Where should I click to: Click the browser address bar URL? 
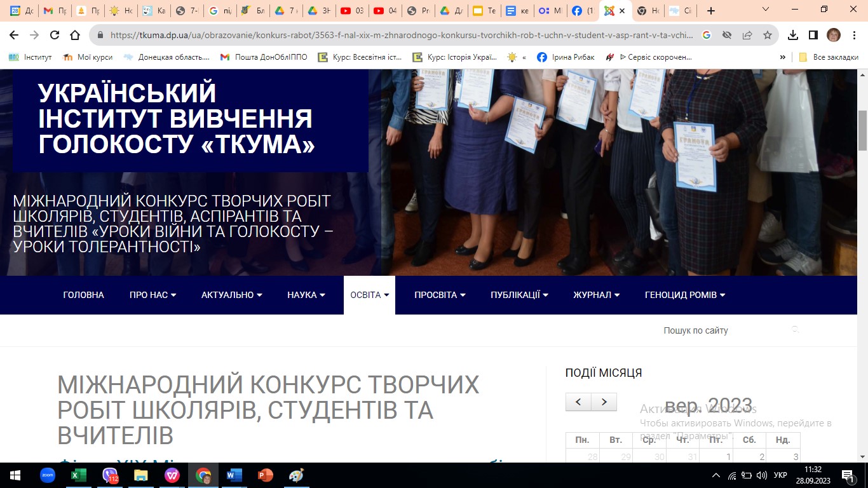pyautogui.click(x=402, y=35)
